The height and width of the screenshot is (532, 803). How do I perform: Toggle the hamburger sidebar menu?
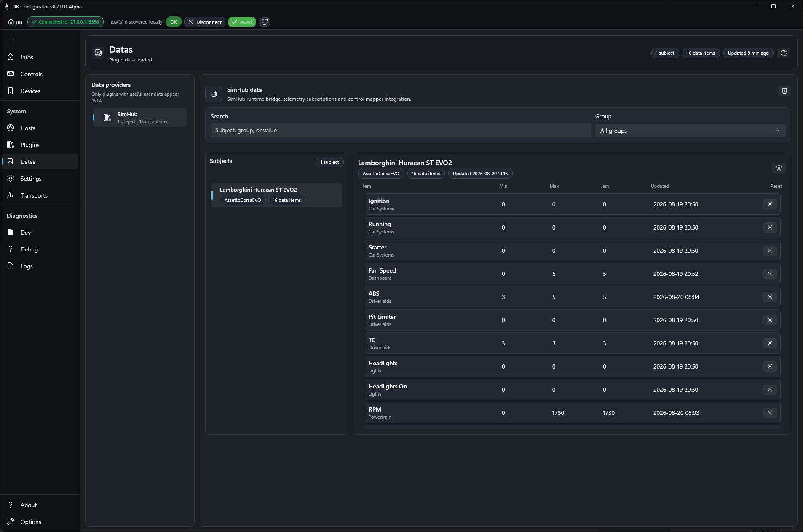pyautogui.click(x=11, y=40)
